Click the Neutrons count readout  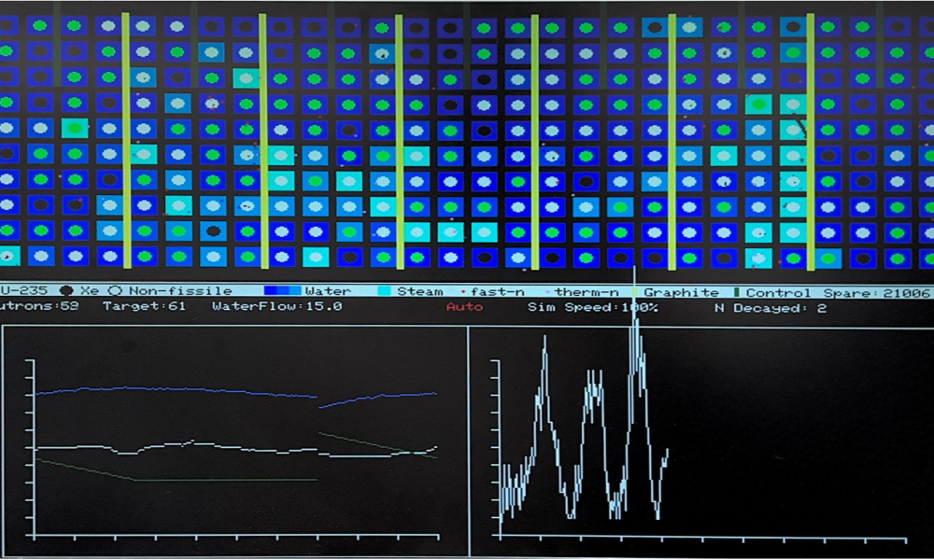pyautogui.click(x=39, y=307)
